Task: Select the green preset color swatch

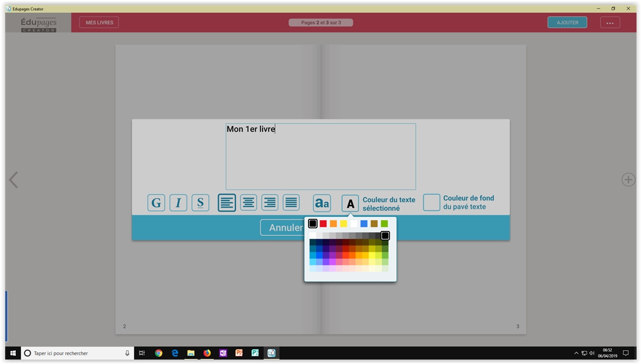Action: pos(384,224)
